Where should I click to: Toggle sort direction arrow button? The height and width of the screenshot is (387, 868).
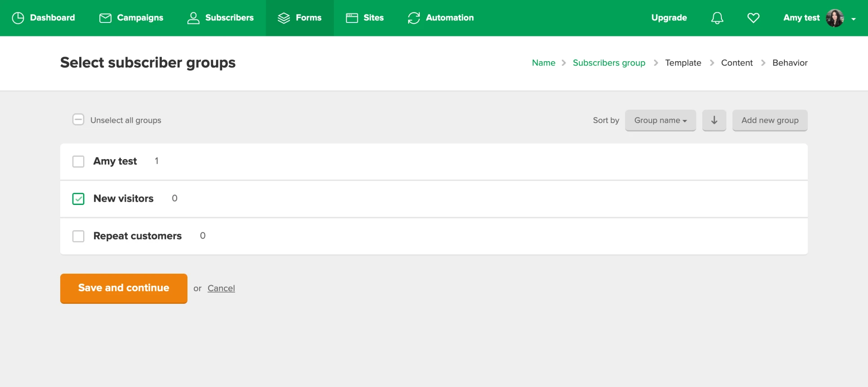714,120
